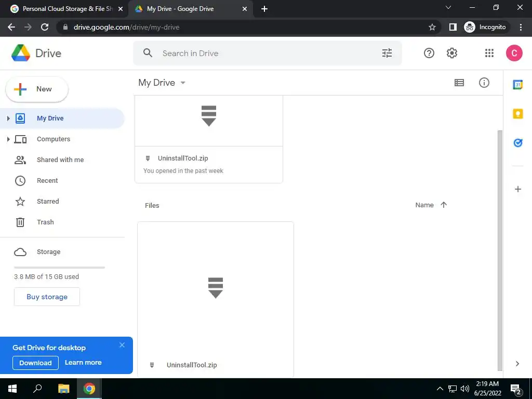Click the New button
Screen dimensions: 532x399
(x=37, y=89)
